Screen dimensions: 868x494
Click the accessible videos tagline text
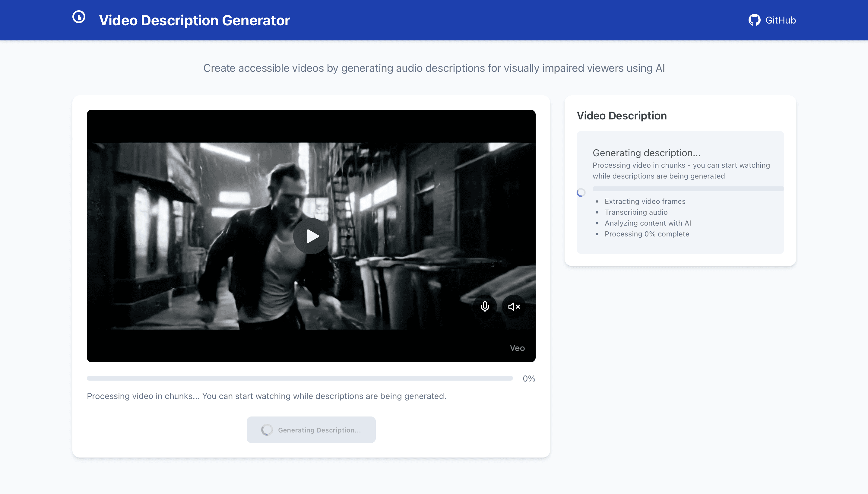point(434,68)
